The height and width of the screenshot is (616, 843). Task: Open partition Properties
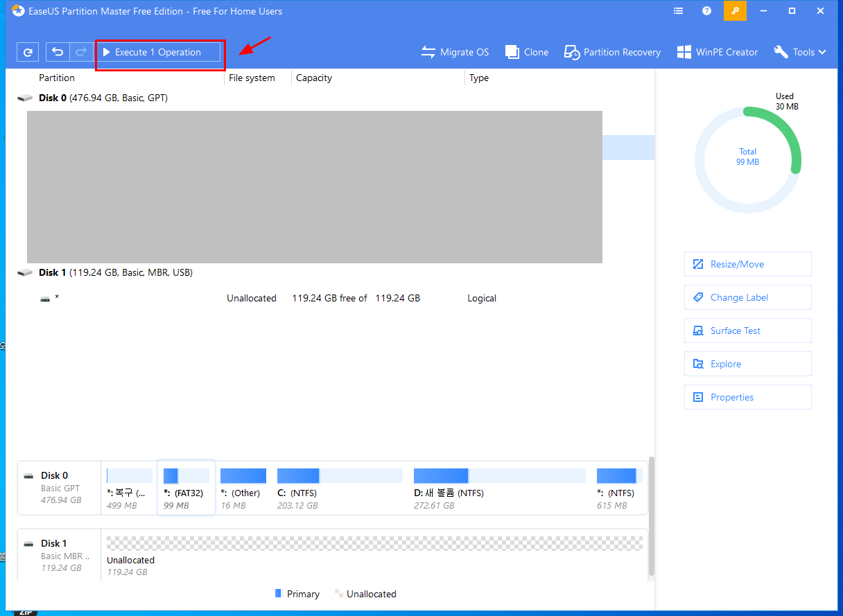pos(747,397)
